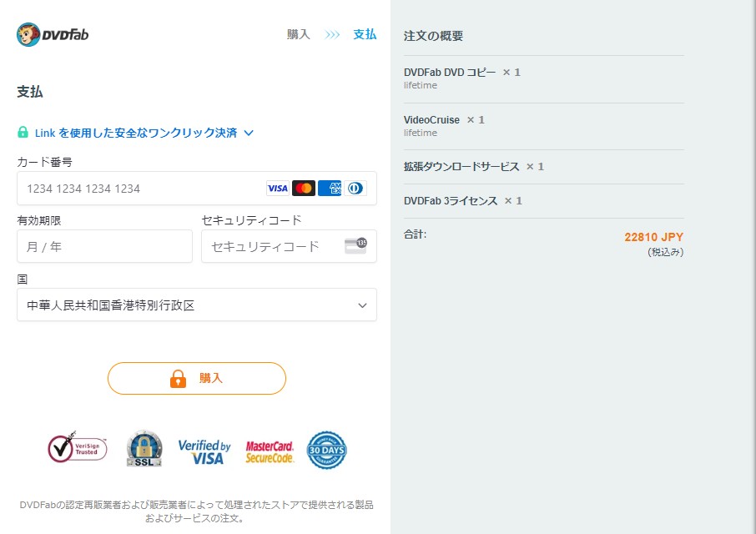The height and width of the screenshot is (534, 756).
Task: Click the country dropdown arrow
Action: 363,305
